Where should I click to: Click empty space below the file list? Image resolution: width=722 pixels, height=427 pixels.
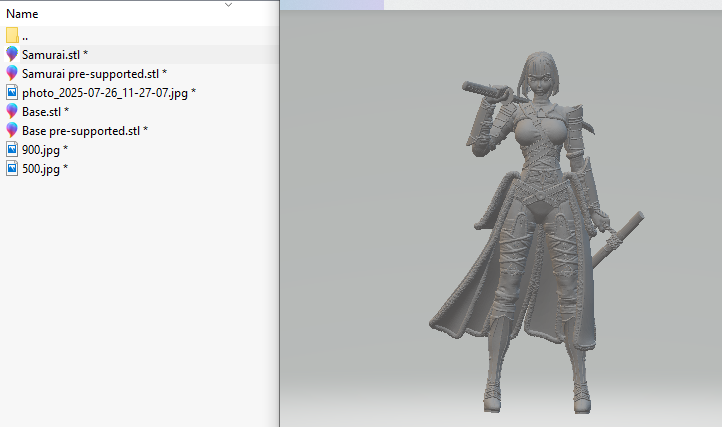[140, 300]
